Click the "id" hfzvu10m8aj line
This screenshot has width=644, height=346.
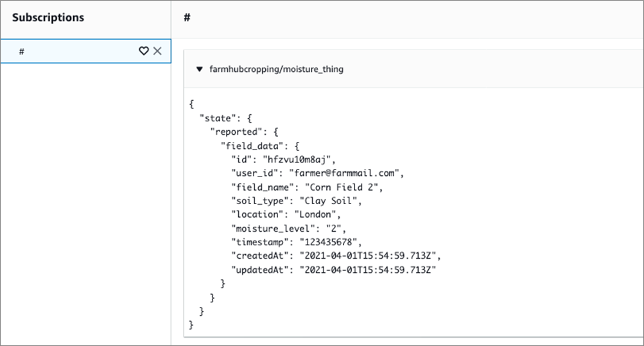click(x=283, y=159)
